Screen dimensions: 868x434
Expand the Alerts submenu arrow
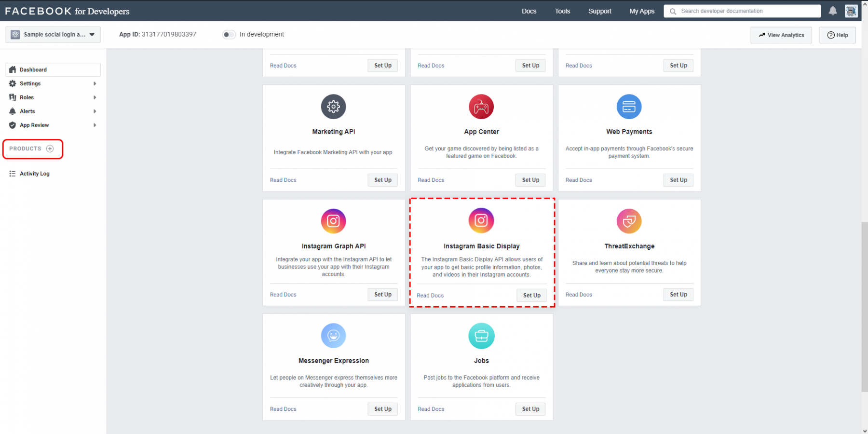click(x=95, y=111)
